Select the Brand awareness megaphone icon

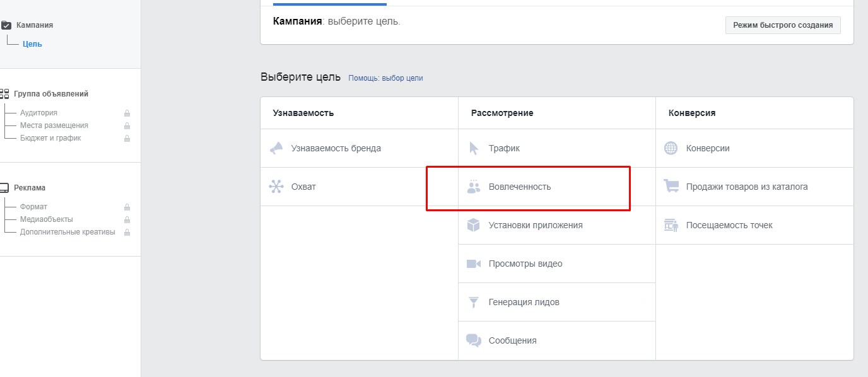tap(276, 148)
